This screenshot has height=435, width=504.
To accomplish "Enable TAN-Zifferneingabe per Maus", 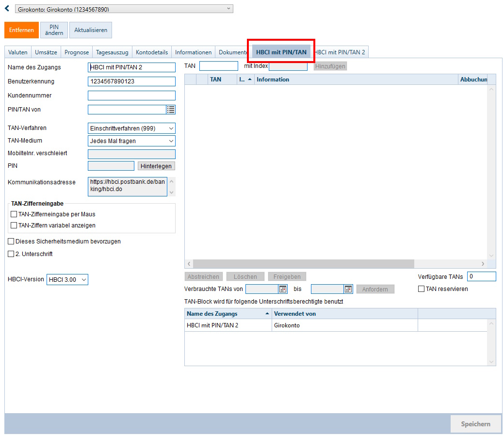I will pyautogui.click(x=14, y=214).
